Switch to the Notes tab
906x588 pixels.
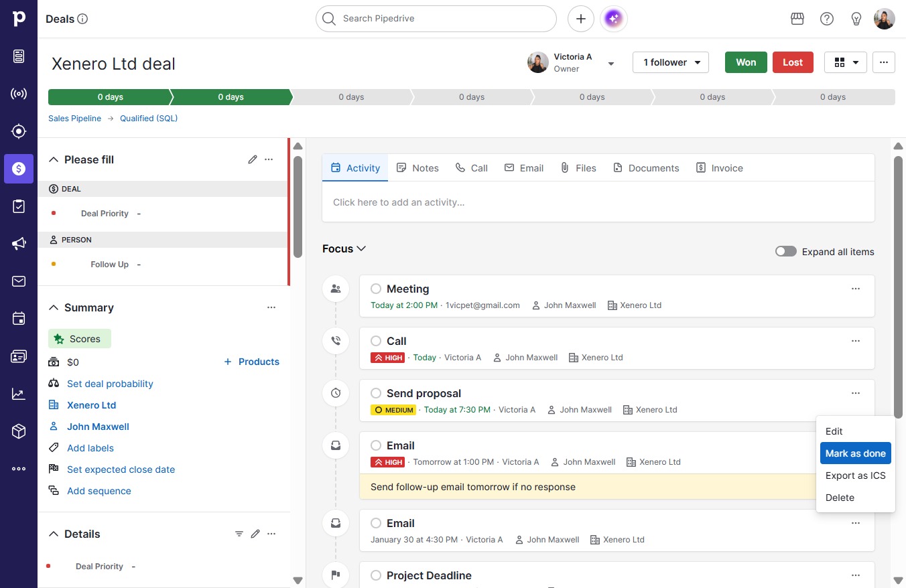coord(417,168)
